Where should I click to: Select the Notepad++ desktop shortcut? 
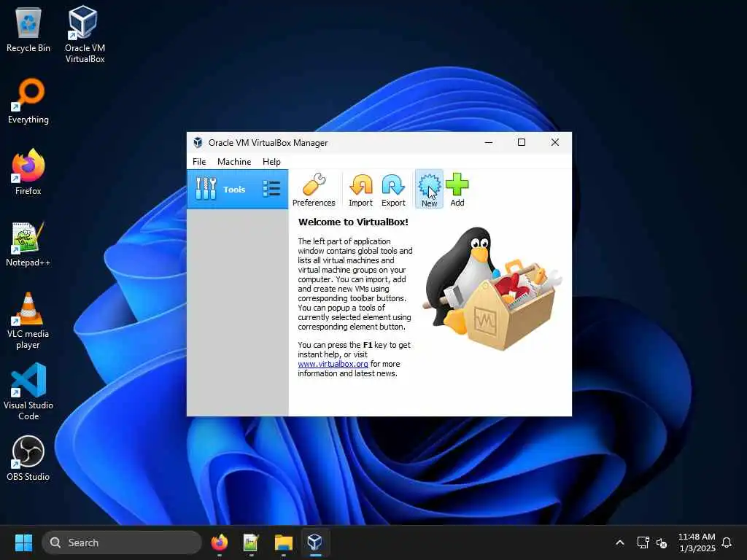pyautogui.click(x=28, y=244)
